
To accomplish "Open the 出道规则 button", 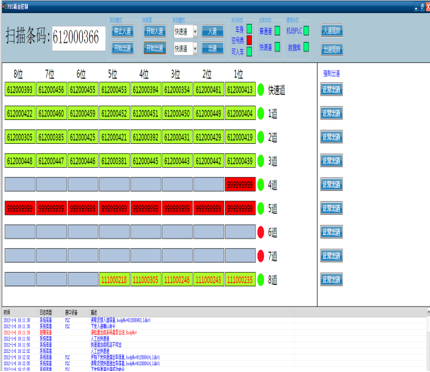I will [332, 50].
